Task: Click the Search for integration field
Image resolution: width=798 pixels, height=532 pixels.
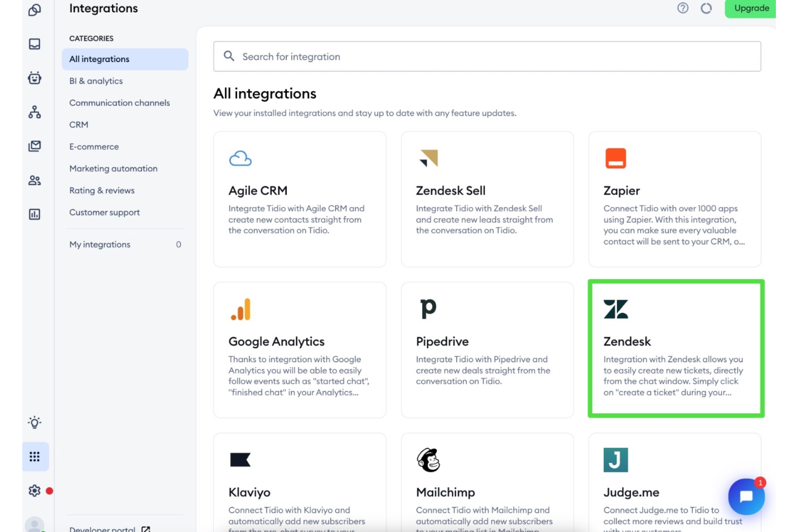Action: [487, 57]
